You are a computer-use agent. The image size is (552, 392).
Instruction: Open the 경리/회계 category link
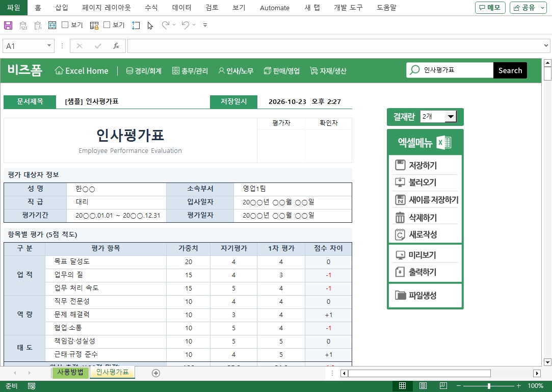pos(144,71)
